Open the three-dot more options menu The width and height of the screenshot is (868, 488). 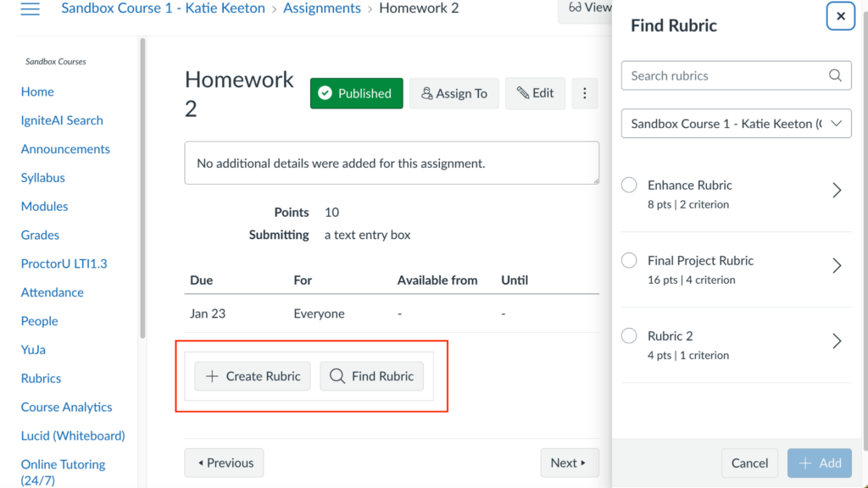pos(585,93)
